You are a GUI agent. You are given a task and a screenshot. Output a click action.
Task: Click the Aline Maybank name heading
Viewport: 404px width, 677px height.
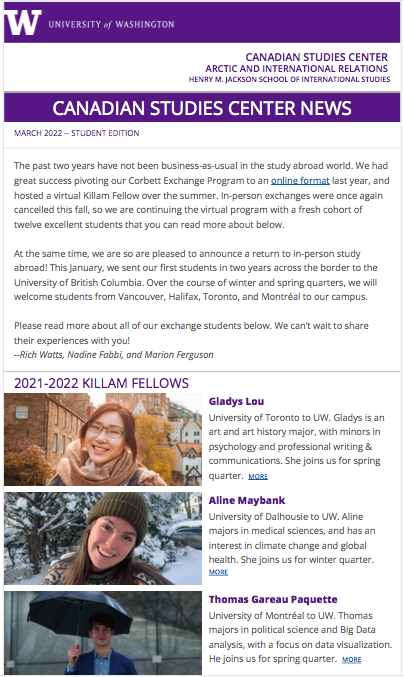pos(247,500)
